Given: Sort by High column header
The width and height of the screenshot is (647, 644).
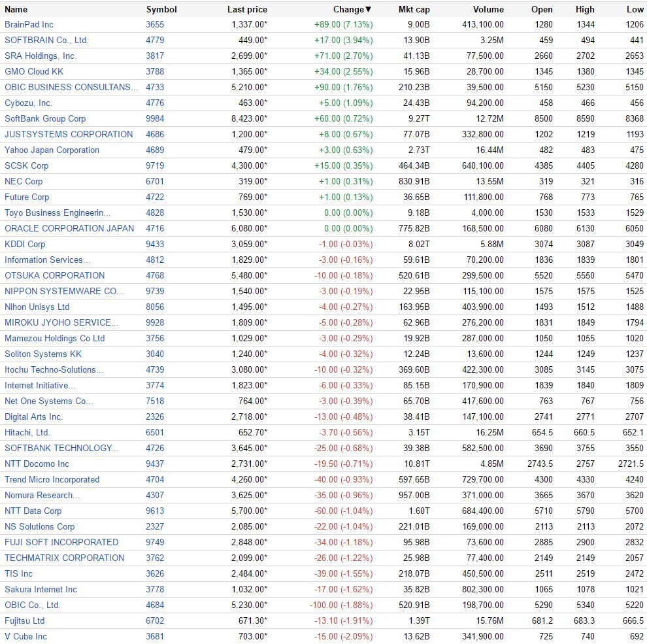Looking at the screenshot, I should pyautogui.click(x=585, y=9).
